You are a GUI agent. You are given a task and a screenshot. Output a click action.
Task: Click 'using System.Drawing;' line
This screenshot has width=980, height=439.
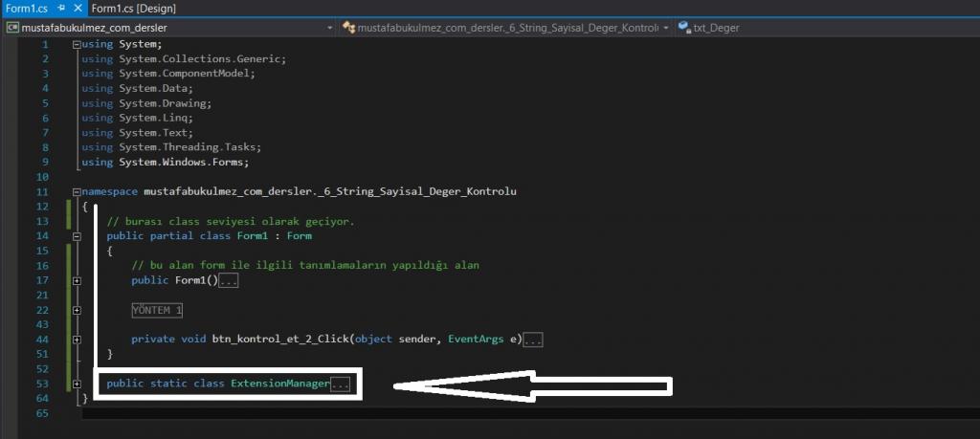[146, 103]
